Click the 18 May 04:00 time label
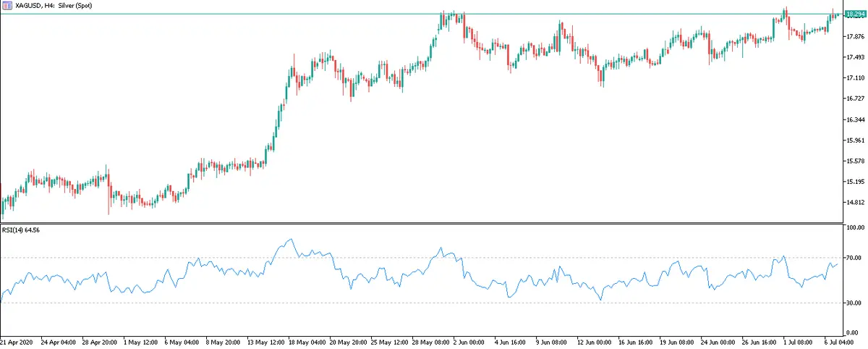This screenshot has height=349, width=868. (x=307, y=341)
